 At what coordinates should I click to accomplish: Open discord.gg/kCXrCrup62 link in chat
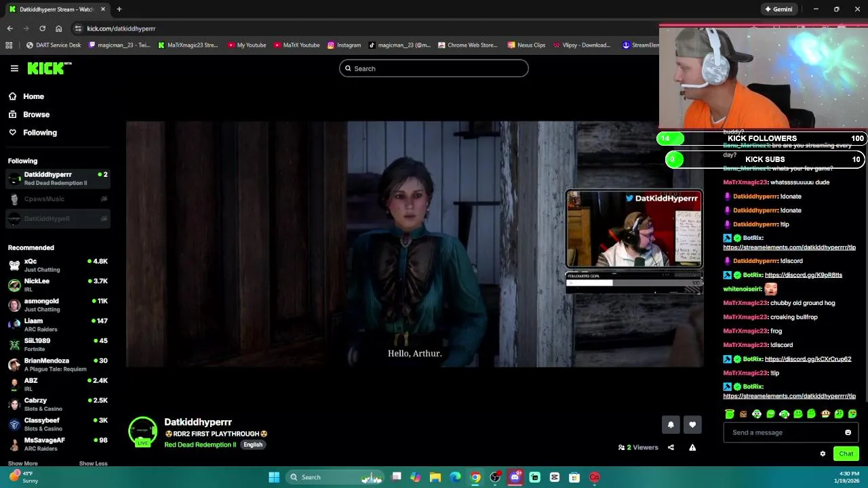[x=808, y=359]
